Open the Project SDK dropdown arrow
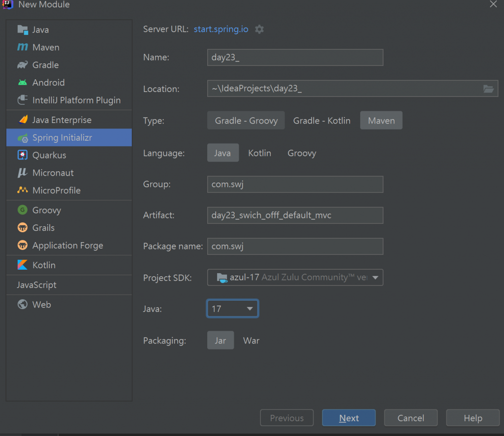Image resolution: width=504 pixels, height=436 pixels. [x=375, y=277]
